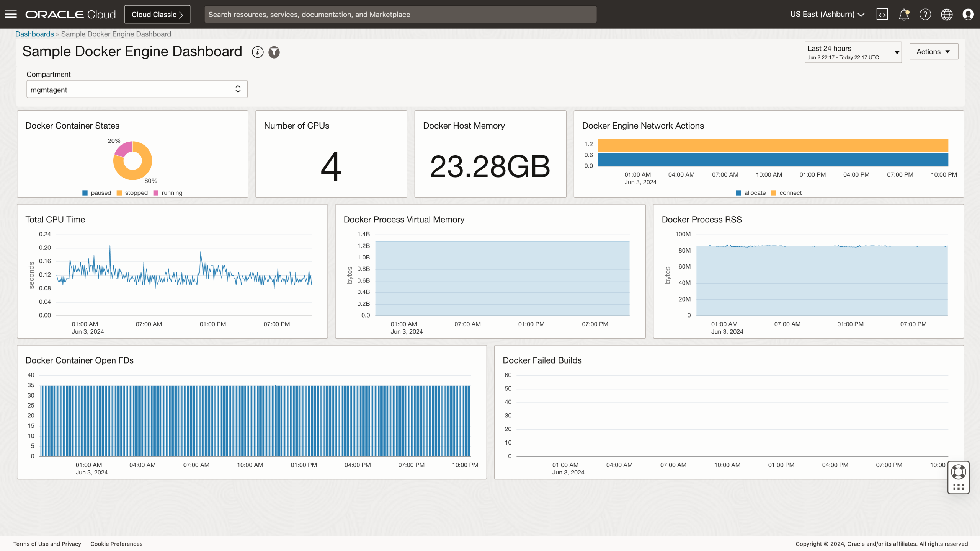The width and height of the screenshot is (980, 551).
Task: Show dashboard info via the info icon
Action: coord(257,52)
